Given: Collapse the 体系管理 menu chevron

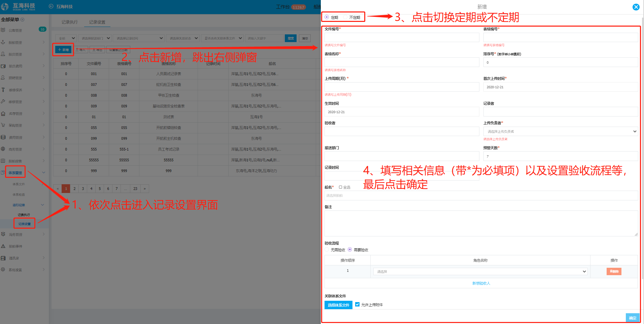Looking at the screenshot, I should [43, 172].
